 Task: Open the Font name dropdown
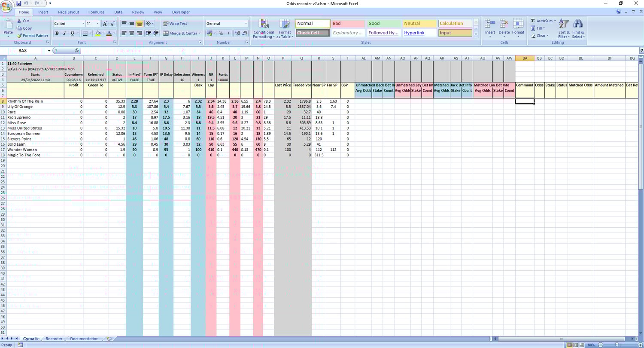[x=83, y=24]
